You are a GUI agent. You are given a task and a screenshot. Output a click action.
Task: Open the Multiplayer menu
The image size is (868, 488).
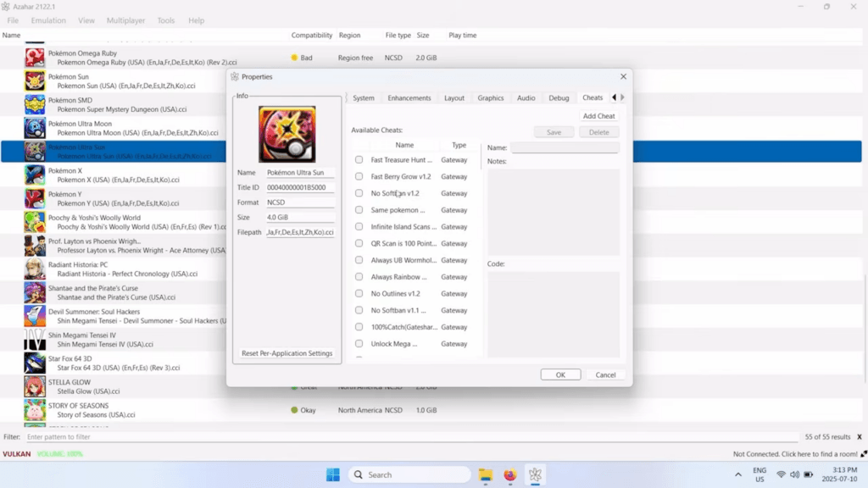[x=125, y=20]
